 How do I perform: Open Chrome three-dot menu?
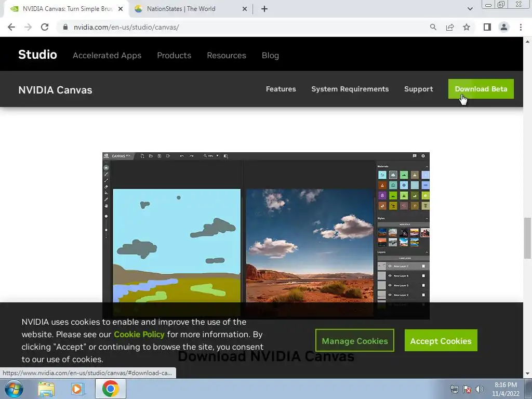(521, 27)
